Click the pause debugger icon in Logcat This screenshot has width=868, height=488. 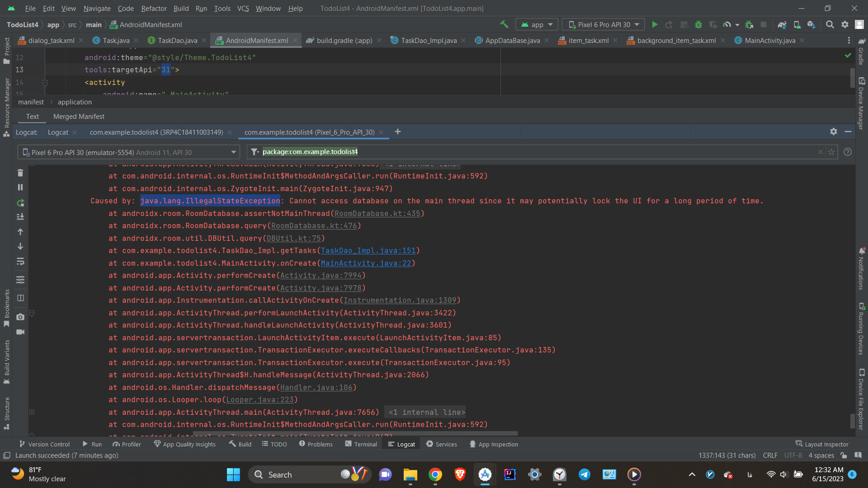coord(20,187)
